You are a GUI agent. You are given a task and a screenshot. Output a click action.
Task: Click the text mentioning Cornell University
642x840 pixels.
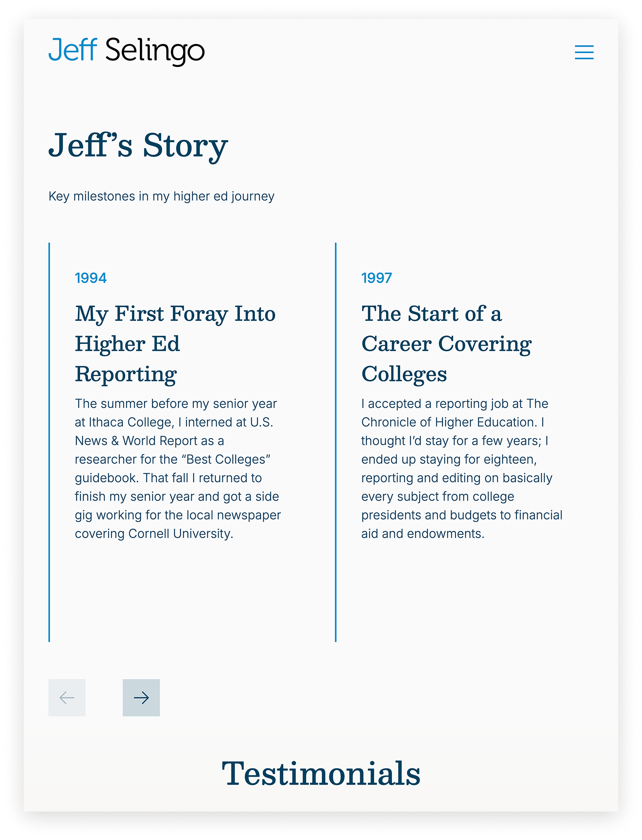point(154,534)
